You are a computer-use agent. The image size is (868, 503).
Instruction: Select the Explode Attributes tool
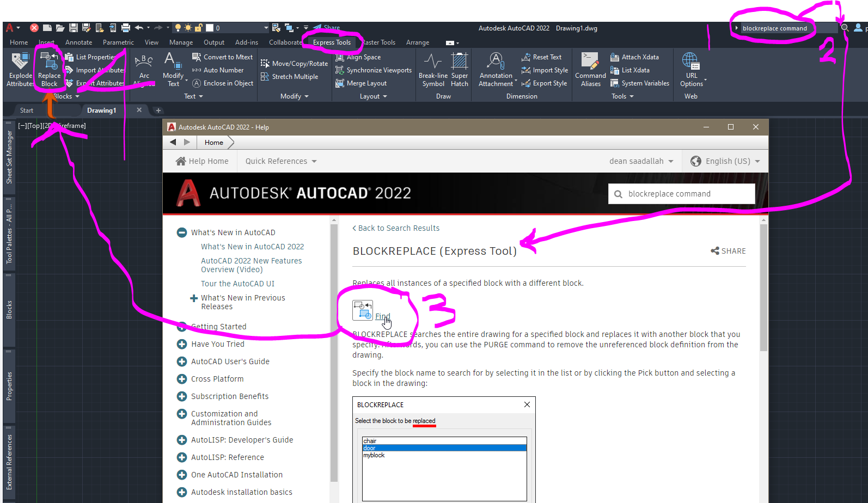tap(20, 69)
